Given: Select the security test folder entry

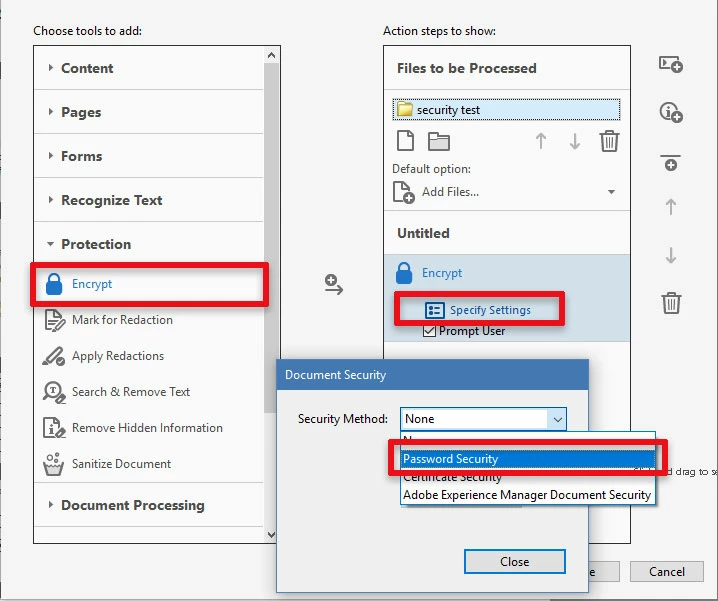Looking at the screenshot, I should point(506,110).
